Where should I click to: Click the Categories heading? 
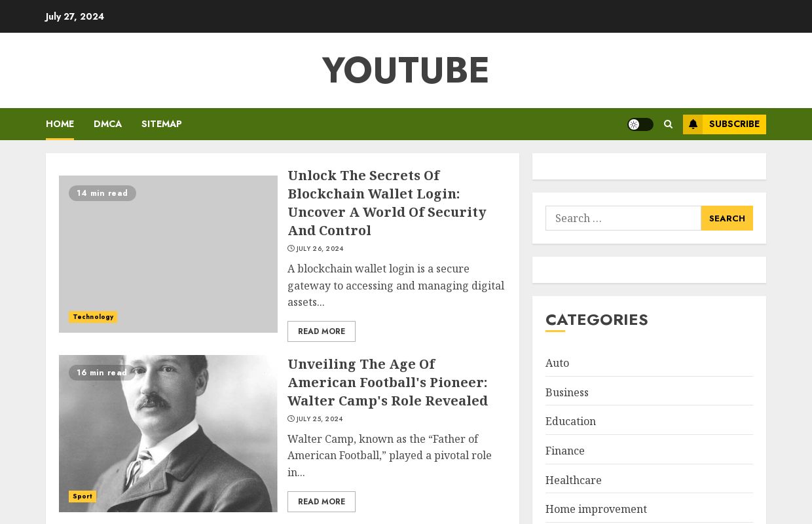tap(597, 320)
